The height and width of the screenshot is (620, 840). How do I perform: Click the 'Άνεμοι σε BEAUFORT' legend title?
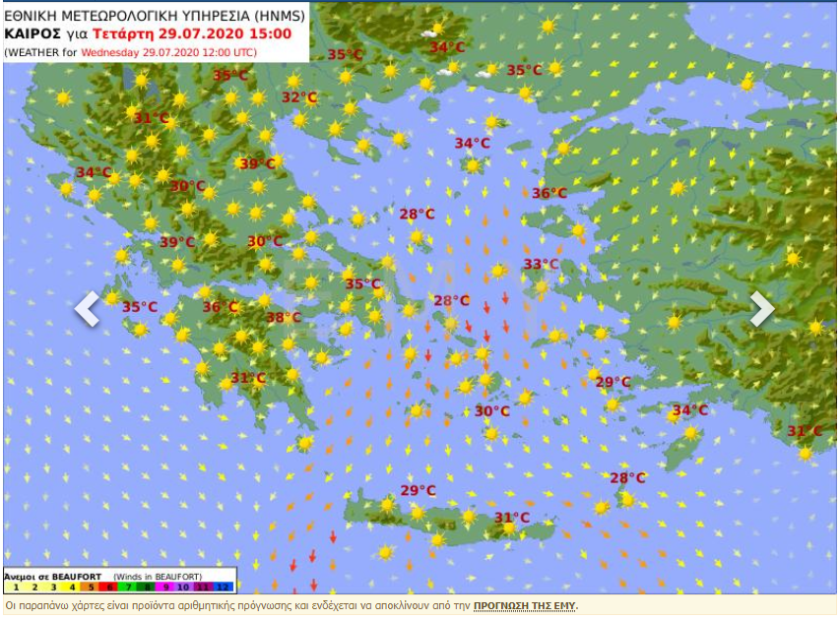[x=54, y=575]
